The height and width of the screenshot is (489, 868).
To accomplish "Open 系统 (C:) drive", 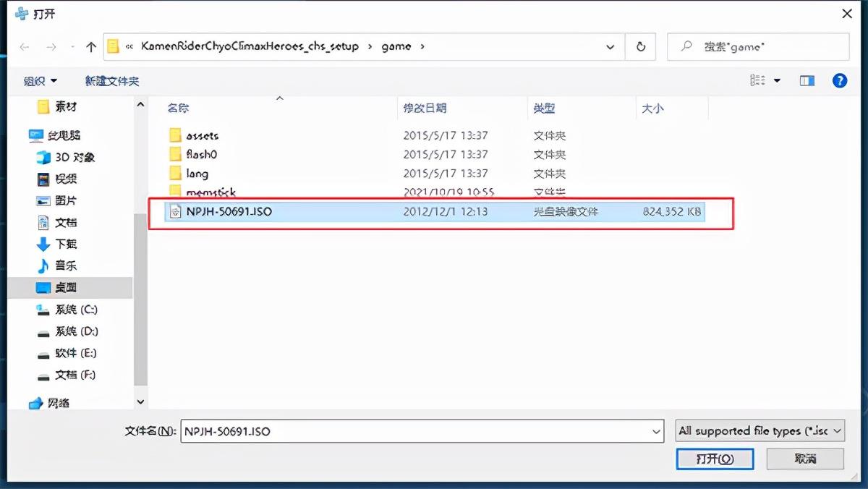I will click(67, 309).
